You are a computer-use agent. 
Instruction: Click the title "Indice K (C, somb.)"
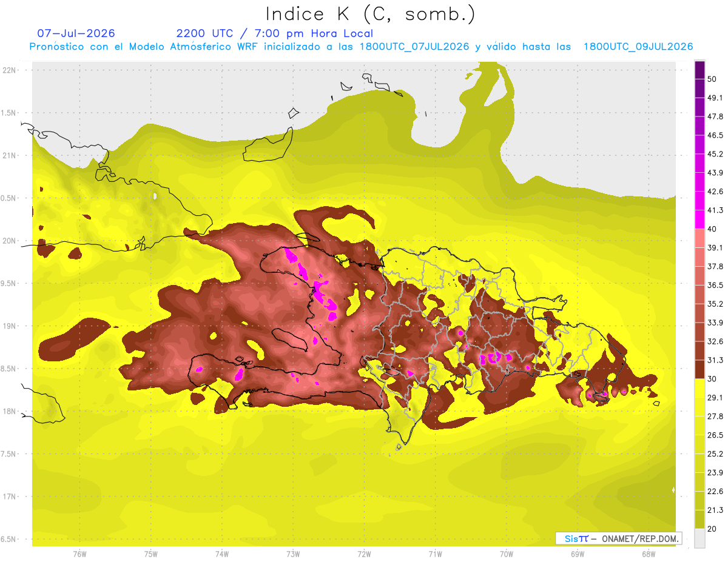(x=370, y=14)
